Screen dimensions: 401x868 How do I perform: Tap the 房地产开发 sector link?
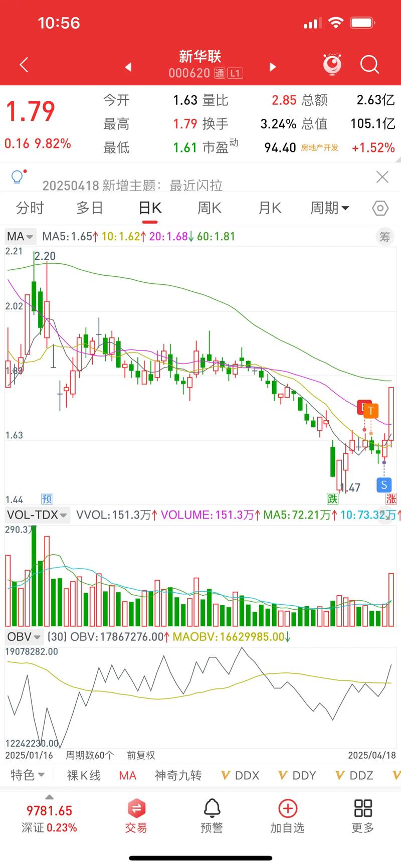tap(319, 148)
